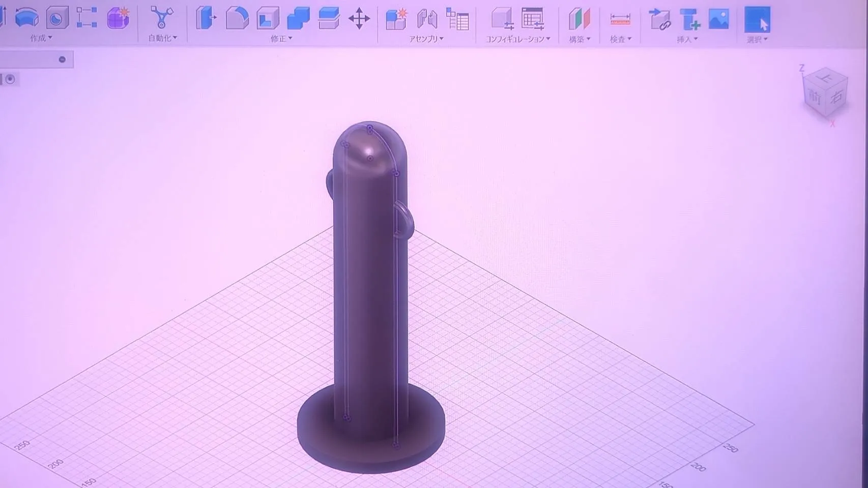Select the sketch point atop the dome
The image size is (868, 488).
click(370, 128)
